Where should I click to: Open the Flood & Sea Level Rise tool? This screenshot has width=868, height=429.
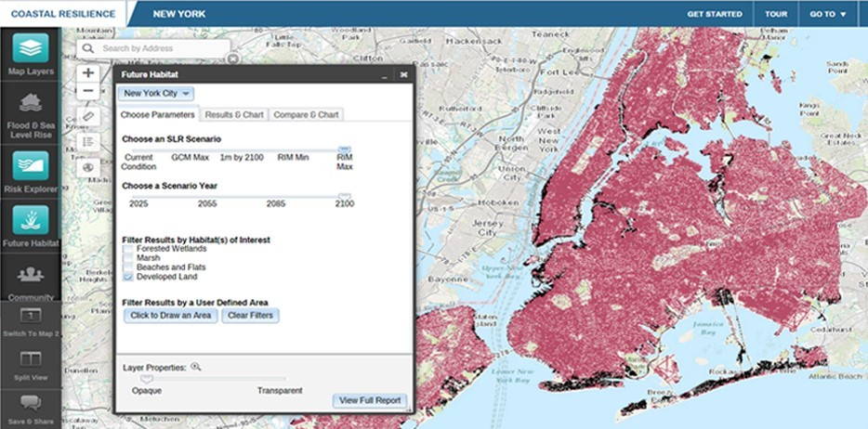[x=31, y=114]
